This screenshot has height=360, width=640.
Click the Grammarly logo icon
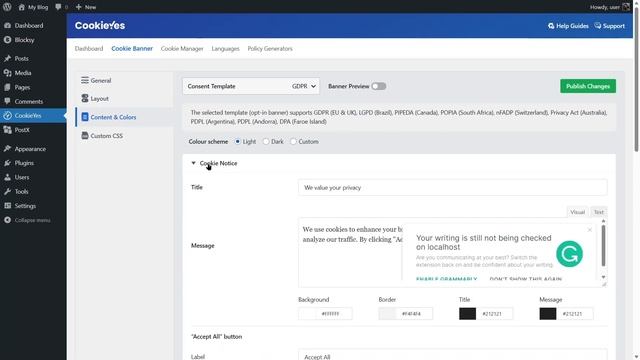click(569, 254)
